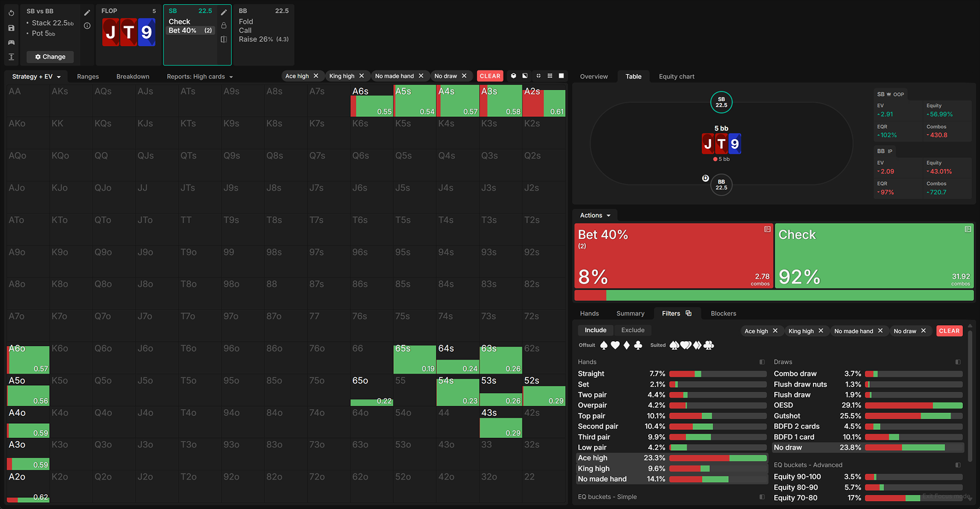Open the Blockers tab
The height and width of the screenshot is (509, 980).
tap(723, 314)
